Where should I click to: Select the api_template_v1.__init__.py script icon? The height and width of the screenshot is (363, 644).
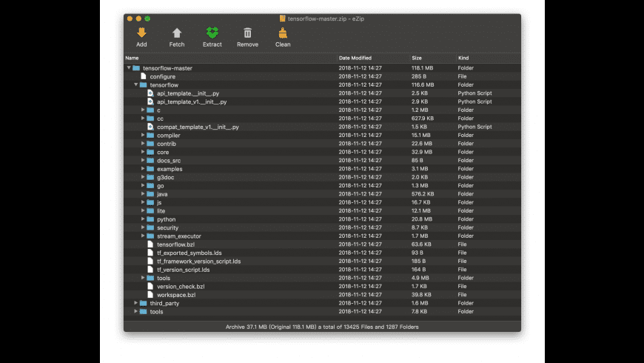[150, 101]
